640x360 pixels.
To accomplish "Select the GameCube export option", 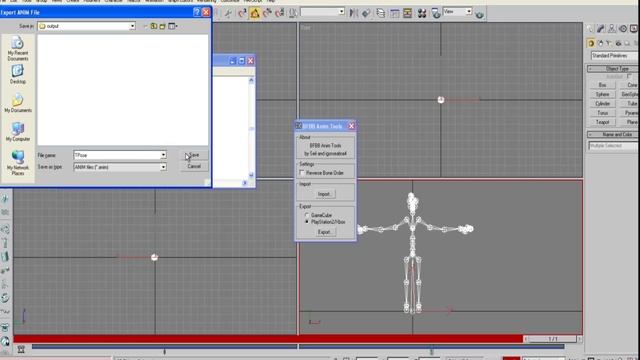I will (307, 215).
